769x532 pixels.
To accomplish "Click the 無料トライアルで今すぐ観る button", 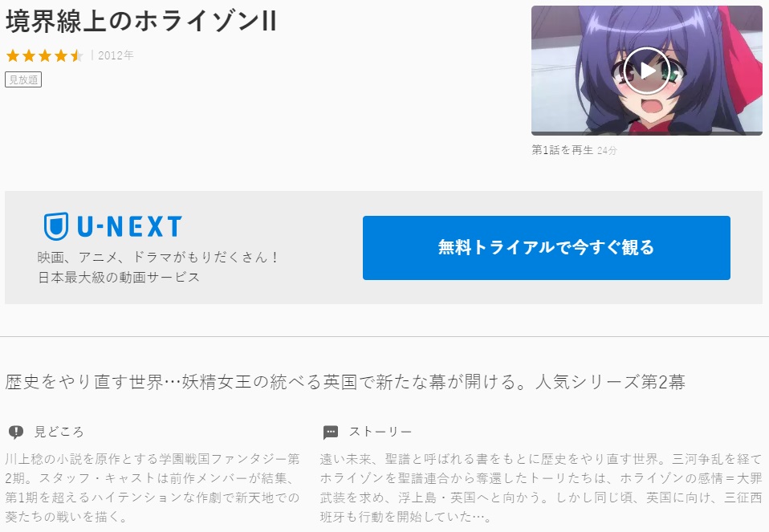I will pyautogui.click(x=547, y=248).
